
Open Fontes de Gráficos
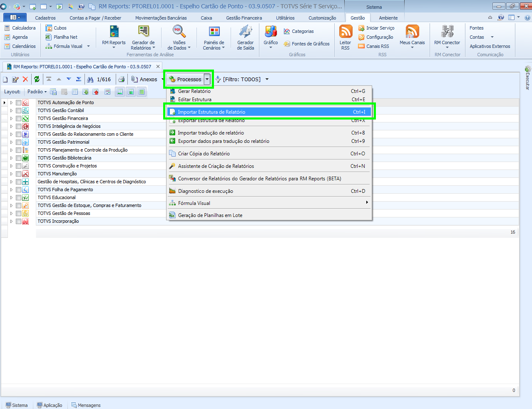pos(306,44)
